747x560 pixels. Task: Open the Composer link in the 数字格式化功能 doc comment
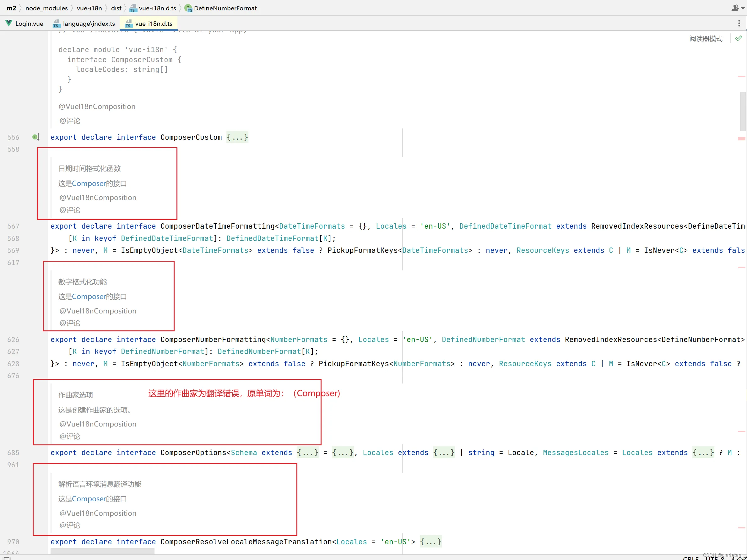(x=89, y=296)
